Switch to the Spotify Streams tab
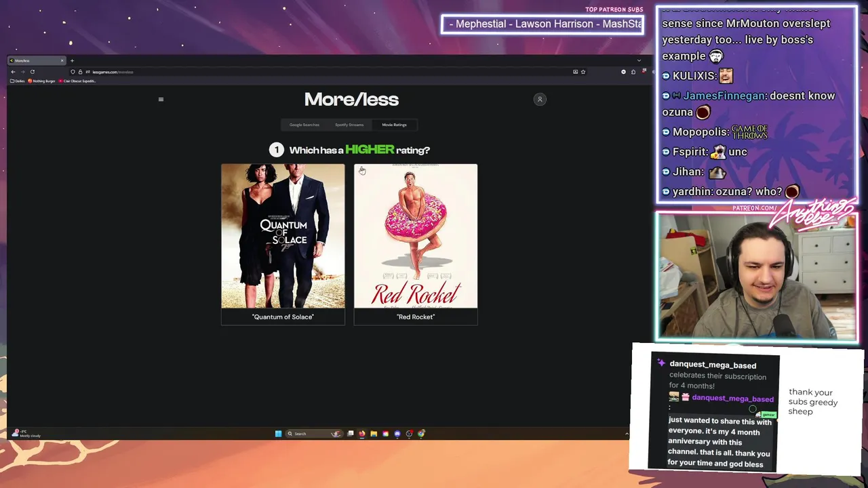 tap(349, 125)
